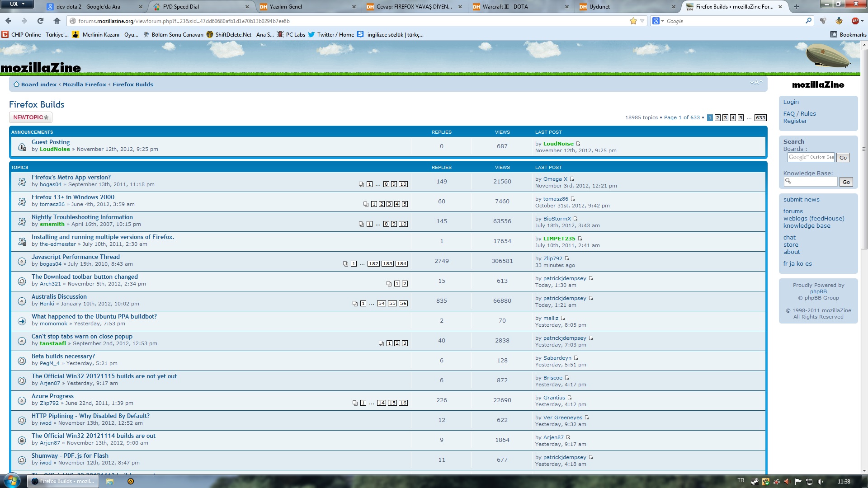Open the phpBB link in footer box
This screenshot has height=488, width=868.
tap(818, 292)
